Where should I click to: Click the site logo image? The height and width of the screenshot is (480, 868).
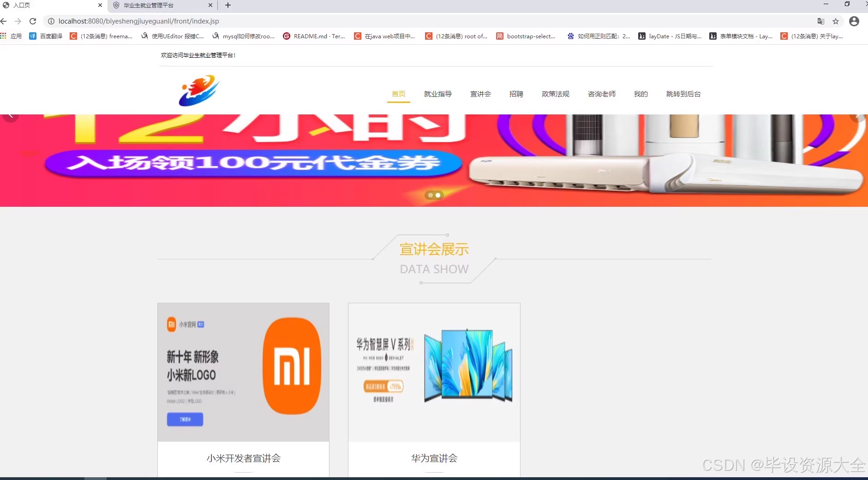coord(199,90)
